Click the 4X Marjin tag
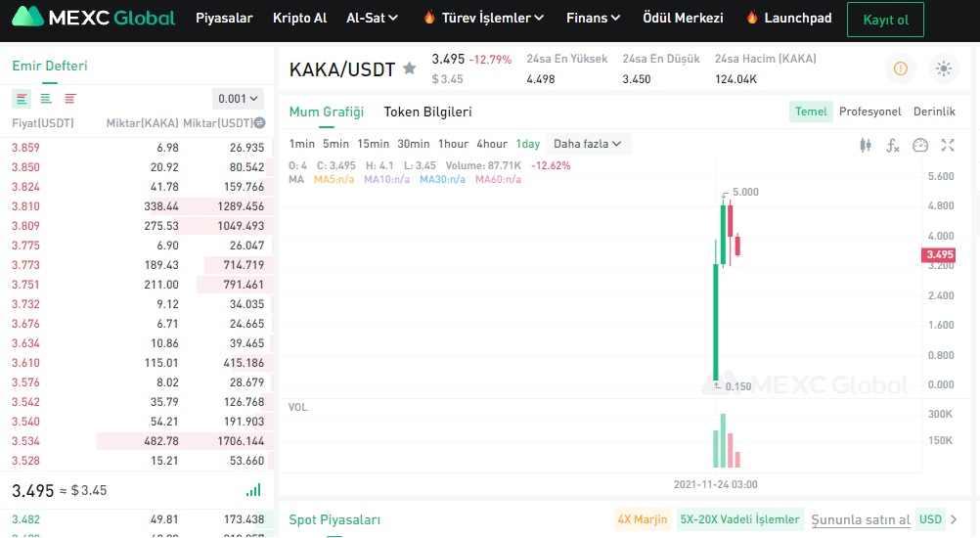980x538 pixels. click(643, 519)
